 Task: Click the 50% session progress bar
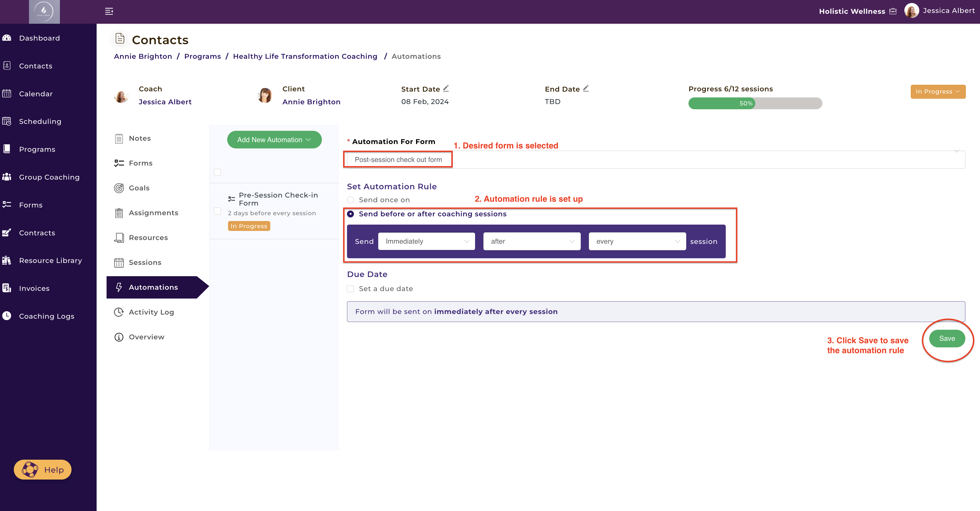pos(755,103)
